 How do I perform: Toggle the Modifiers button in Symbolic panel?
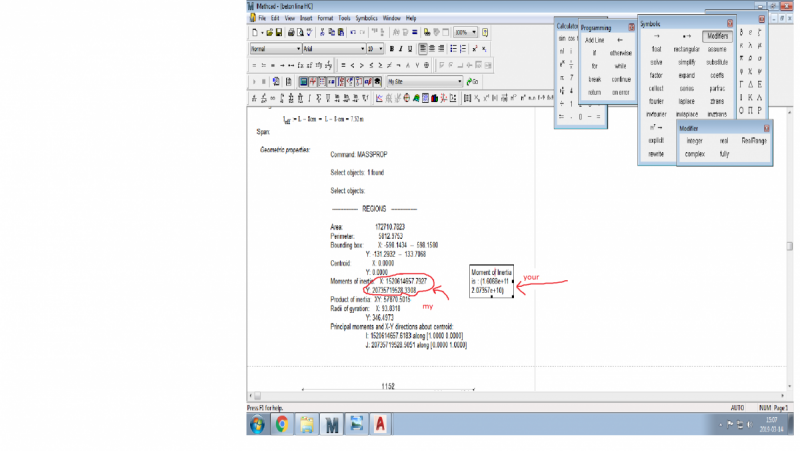click(717, 36)
